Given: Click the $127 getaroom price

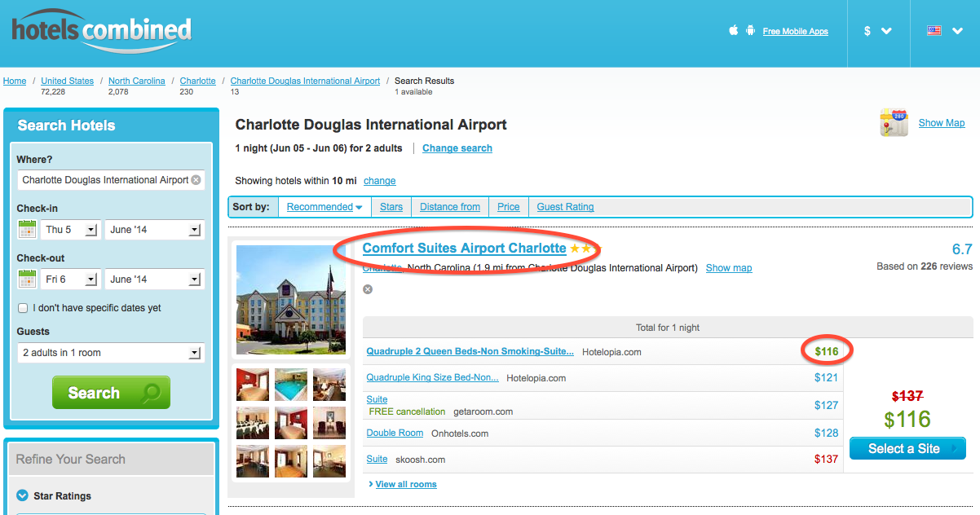Looking at the screenshot, I should 827,405.
